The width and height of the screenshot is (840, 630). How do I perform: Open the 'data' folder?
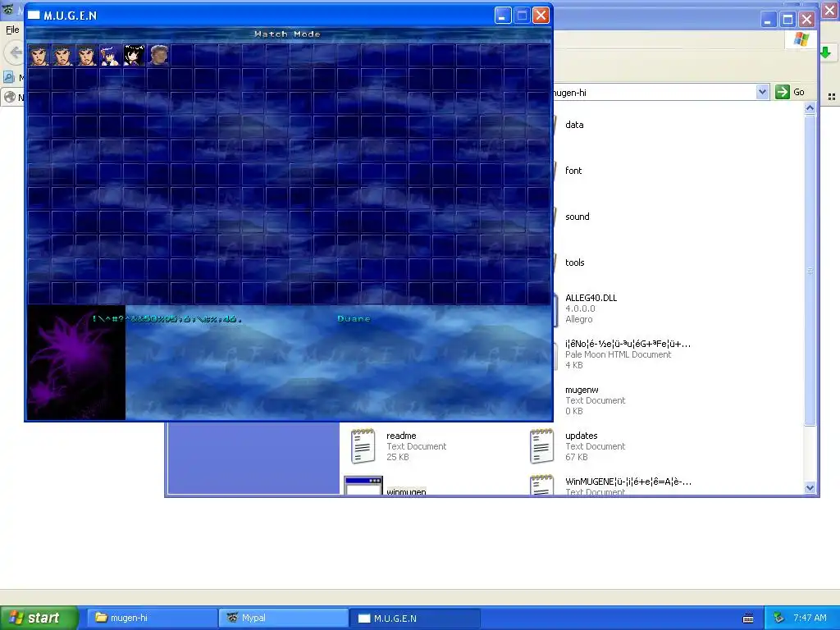coord(574,125)
